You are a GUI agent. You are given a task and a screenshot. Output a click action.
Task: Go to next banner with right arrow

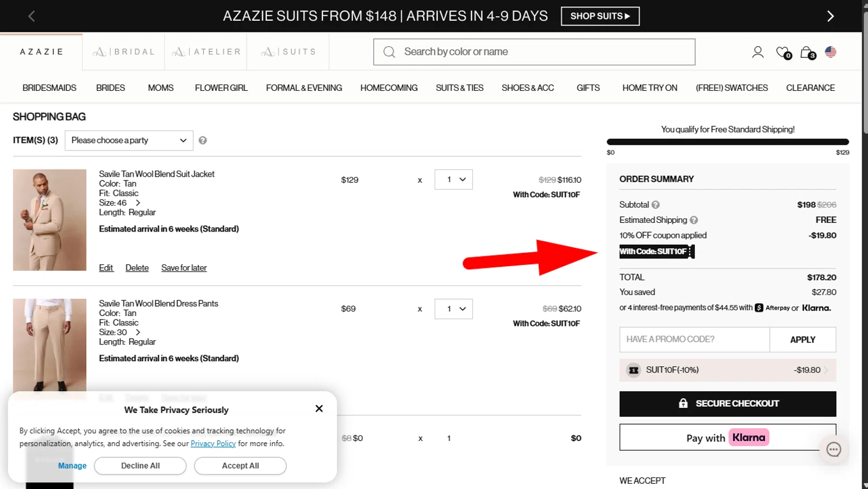coord(830,16)
